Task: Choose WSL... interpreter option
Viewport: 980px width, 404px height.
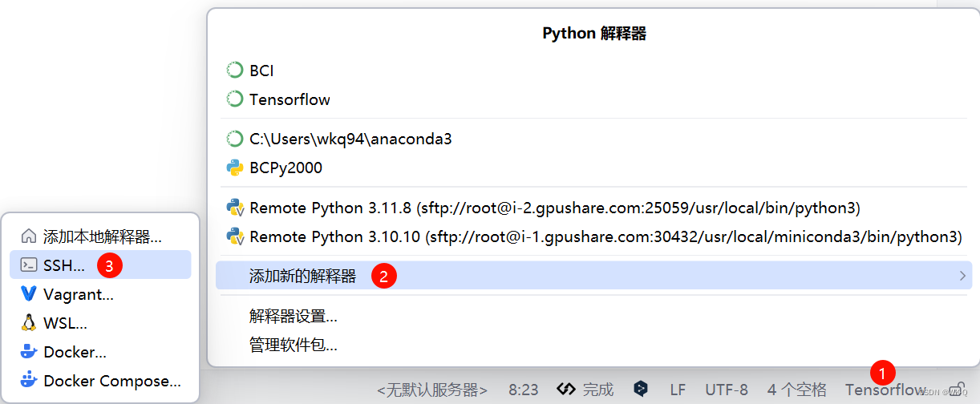Action: coord(100,323)
